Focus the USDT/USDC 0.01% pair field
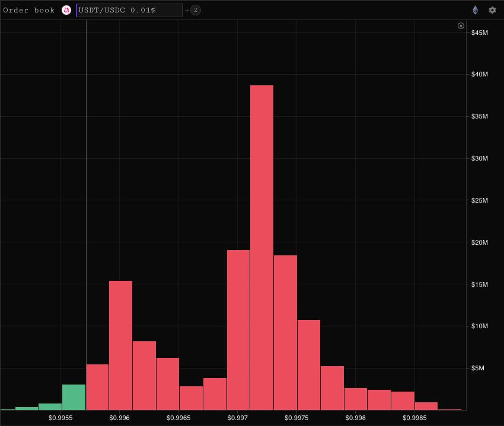 click(x=129, y=10)
